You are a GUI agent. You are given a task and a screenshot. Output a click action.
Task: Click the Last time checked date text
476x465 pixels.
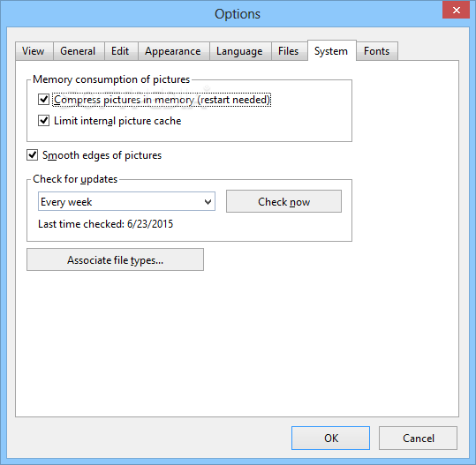[x=105, y=224]
